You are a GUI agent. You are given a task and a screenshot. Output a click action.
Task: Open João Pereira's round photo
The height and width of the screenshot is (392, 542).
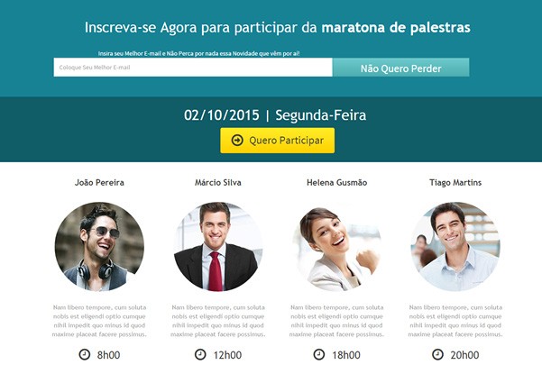tap(99, 247)
